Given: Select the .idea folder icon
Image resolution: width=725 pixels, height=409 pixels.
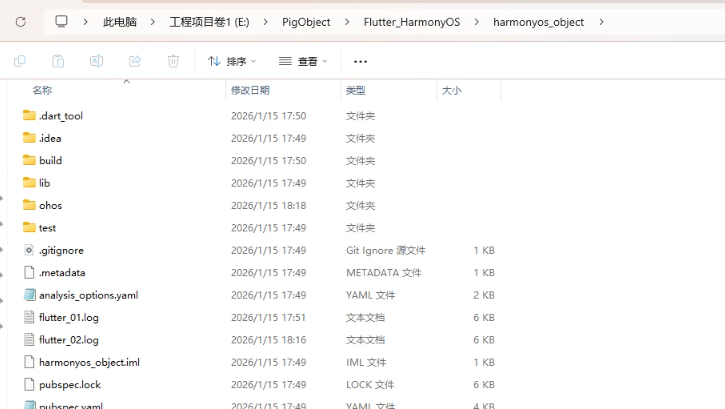Looking at the screenshot, I should coord(29,138).
